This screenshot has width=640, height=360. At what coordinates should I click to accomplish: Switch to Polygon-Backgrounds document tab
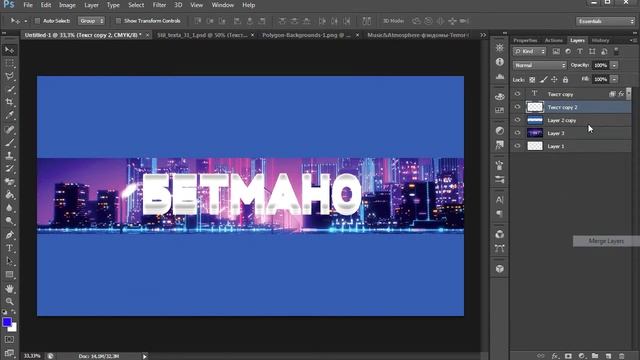point(306,35)
